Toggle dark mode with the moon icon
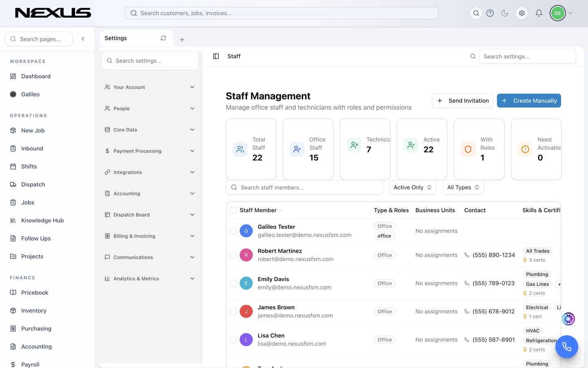The image size is (588, 368). coord(505,13)
